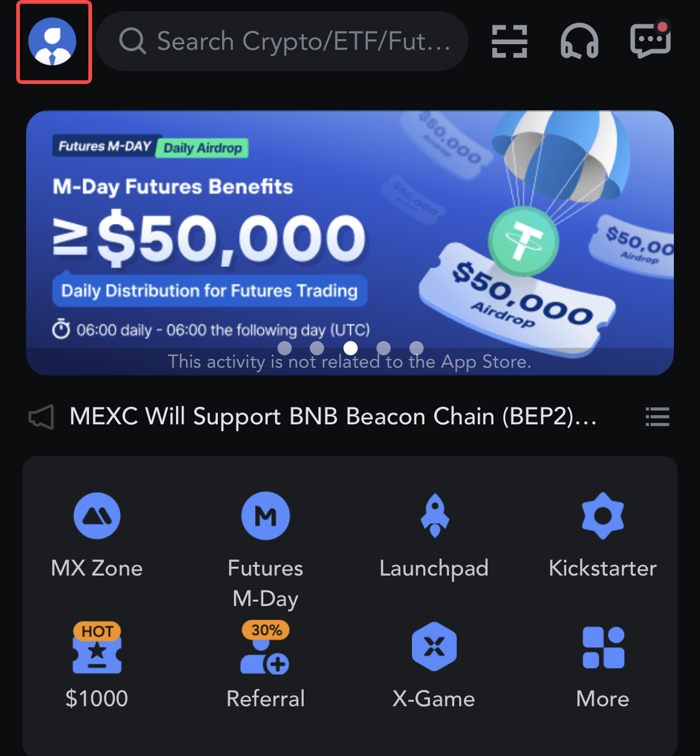Open the Referral 30% shortcut

pos(266,666)
